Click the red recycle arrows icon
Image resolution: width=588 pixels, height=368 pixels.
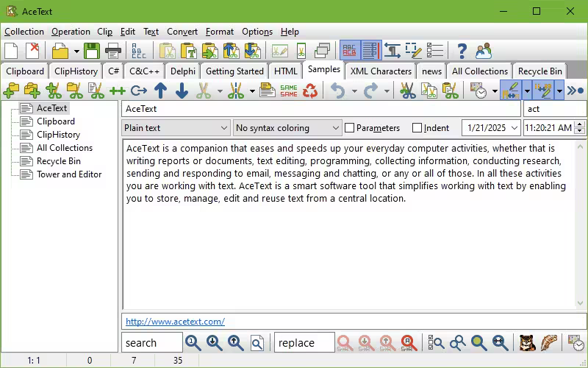(310, 91)
